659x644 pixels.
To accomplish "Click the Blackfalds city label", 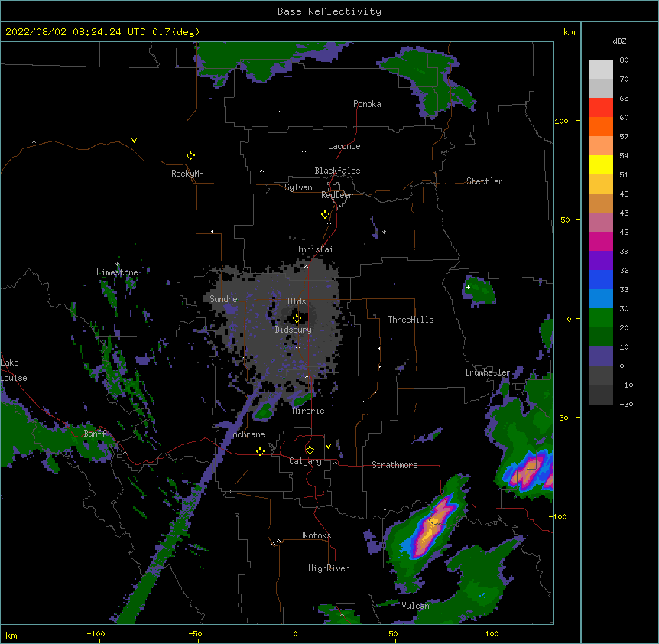I will pyautogui.click(x=337, y=171).
